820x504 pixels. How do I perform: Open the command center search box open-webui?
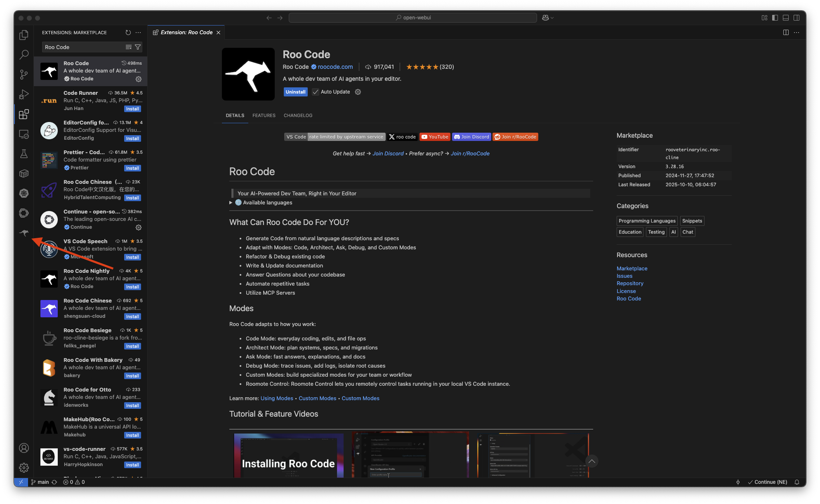[x=413, y=18]
